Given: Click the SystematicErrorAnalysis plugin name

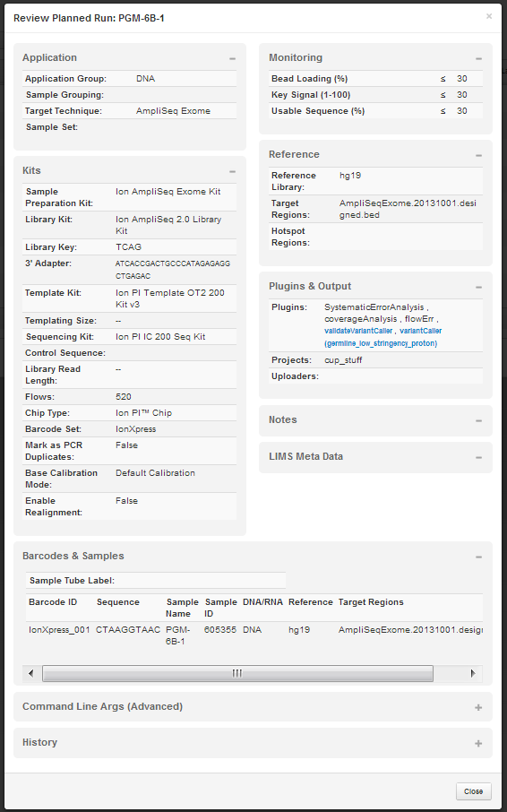Looking at the screenshot, I should [374, 307].
